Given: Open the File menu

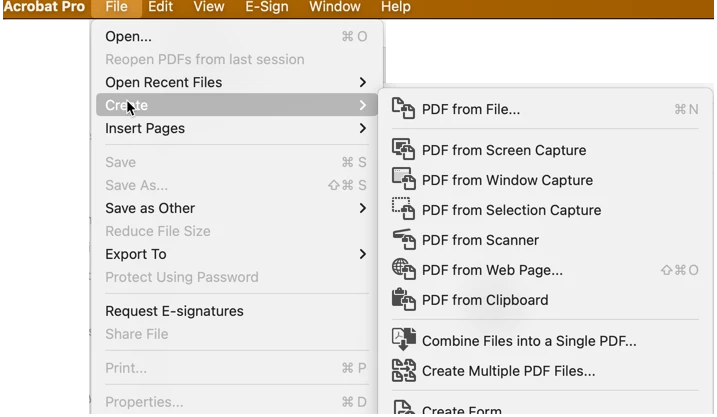Looking at the screenshot, I should (x=116, y=7).
